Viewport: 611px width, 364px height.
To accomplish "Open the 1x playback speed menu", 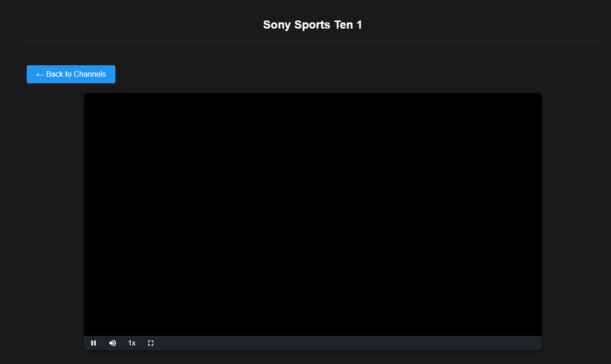I will coord(132,343).
